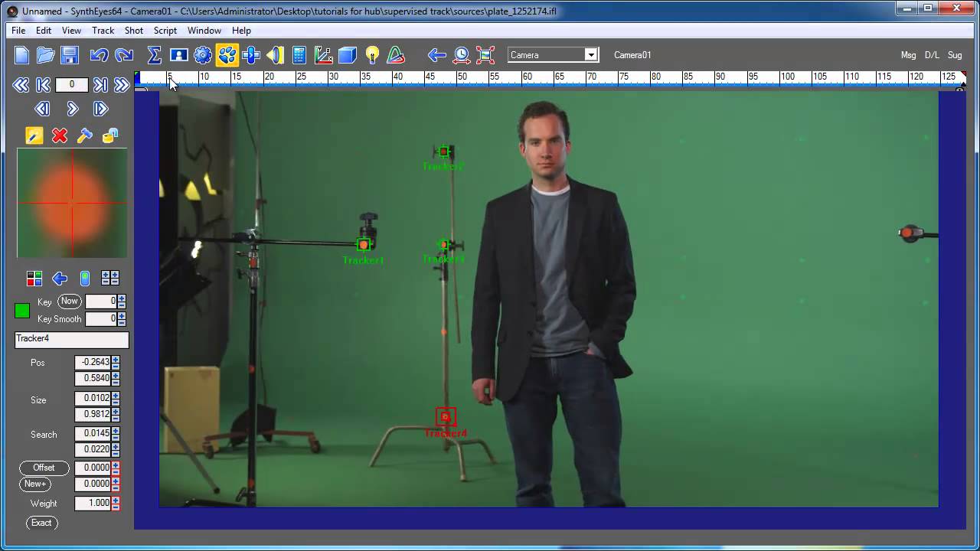Jump to last frame (double right chevrons)
The width and height of the screenshot is (980, 551).
[122, 85]
